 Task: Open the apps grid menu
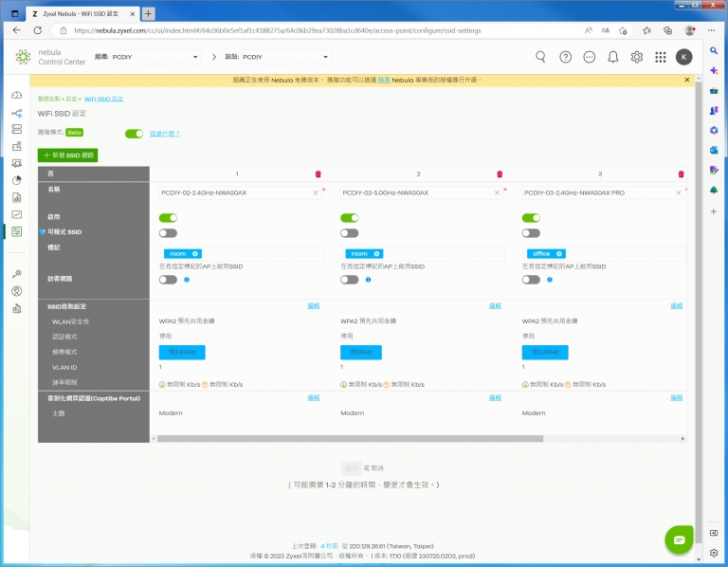[660, 57]
